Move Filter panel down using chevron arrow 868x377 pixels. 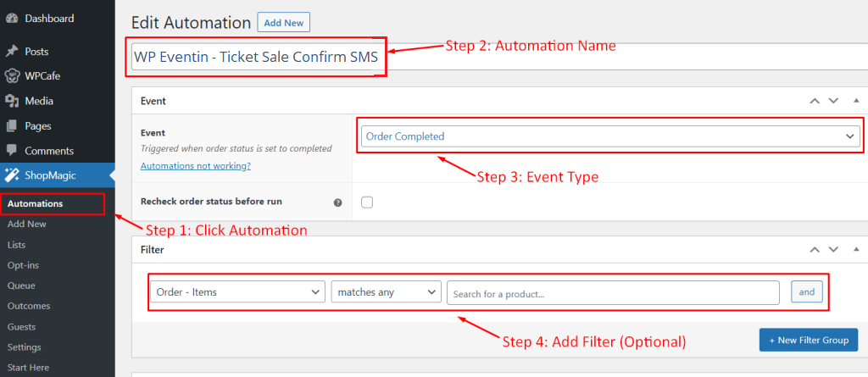pyautogui.click(x=834, y=250)
